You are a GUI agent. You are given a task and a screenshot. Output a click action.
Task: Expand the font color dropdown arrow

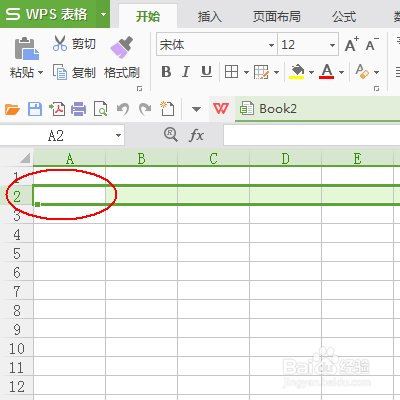341,72
